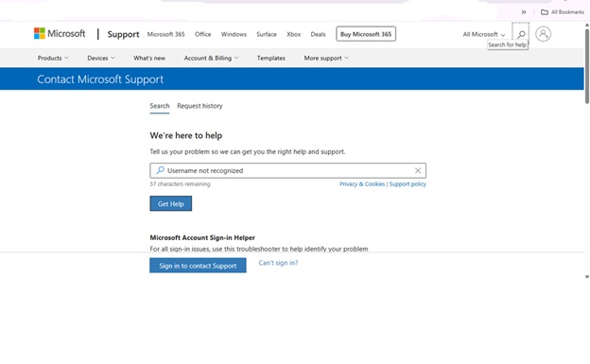Click the Contact Microsoft Support title

[100, 79]
